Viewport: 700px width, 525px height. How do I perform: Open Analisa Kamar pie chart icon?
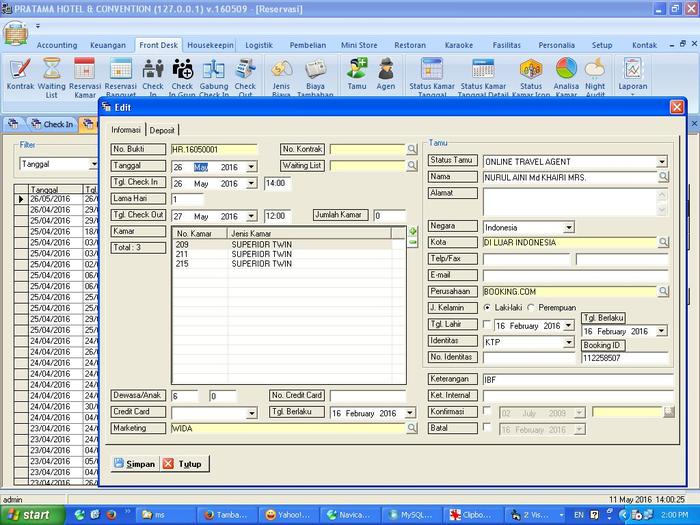pos(566,69)
